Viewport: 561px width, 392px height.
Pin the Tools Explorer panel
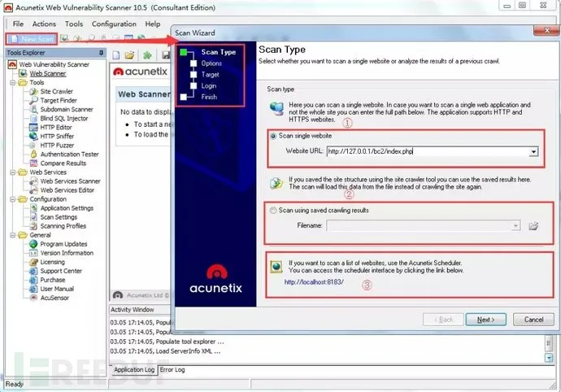(102, 53)
